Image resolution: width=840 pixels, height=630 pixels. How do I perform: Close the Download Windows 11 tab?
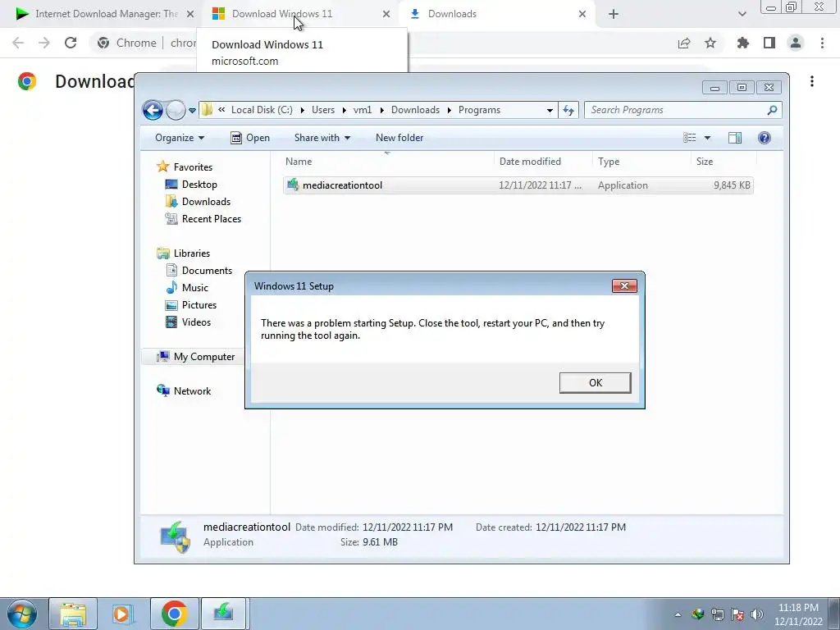click(x=386, y=14)
